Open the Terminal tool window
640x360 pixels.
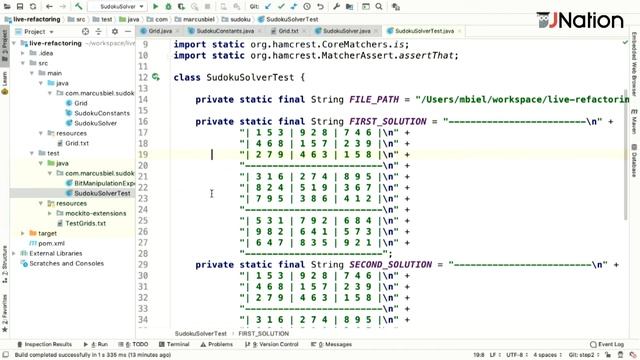click(174, 344)
